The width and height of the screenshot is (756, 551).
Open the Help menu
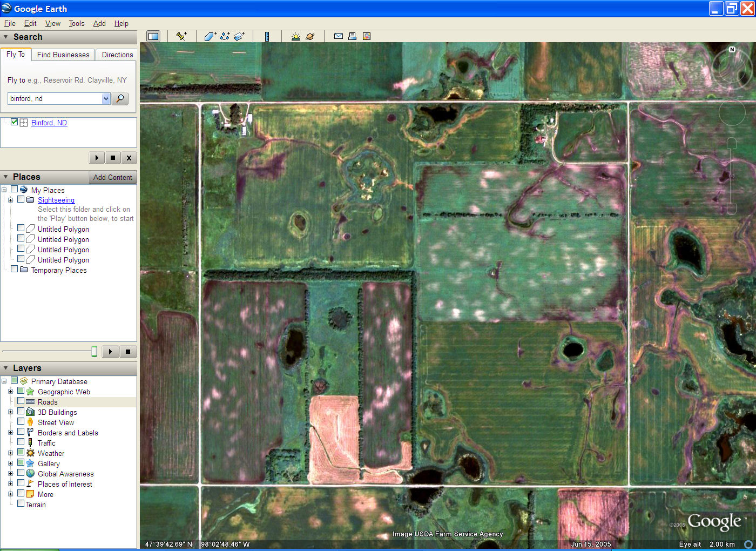pos(122,23)
